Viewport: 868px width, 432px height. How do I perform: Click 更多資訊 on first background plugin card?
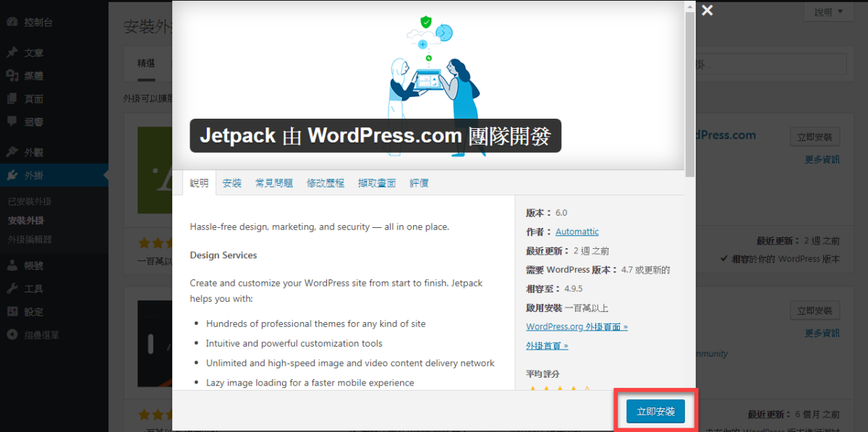coord(822,159)
